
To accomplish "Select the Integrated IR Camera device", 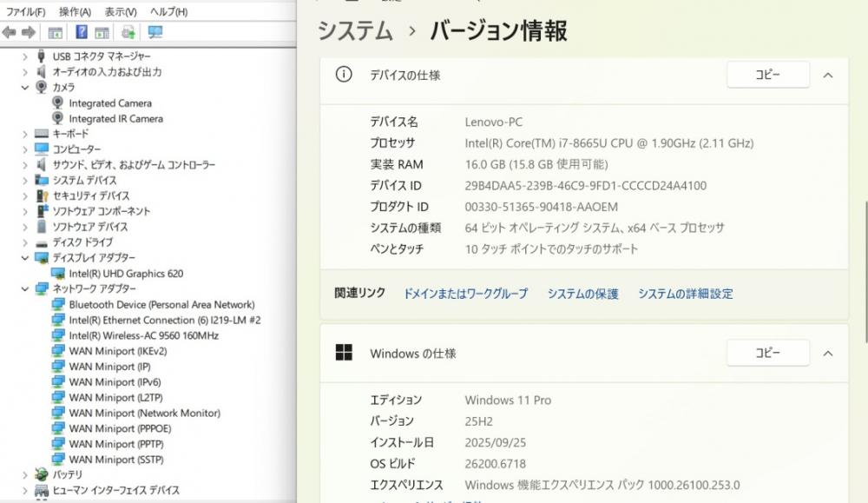I will [x=115, y=118].
